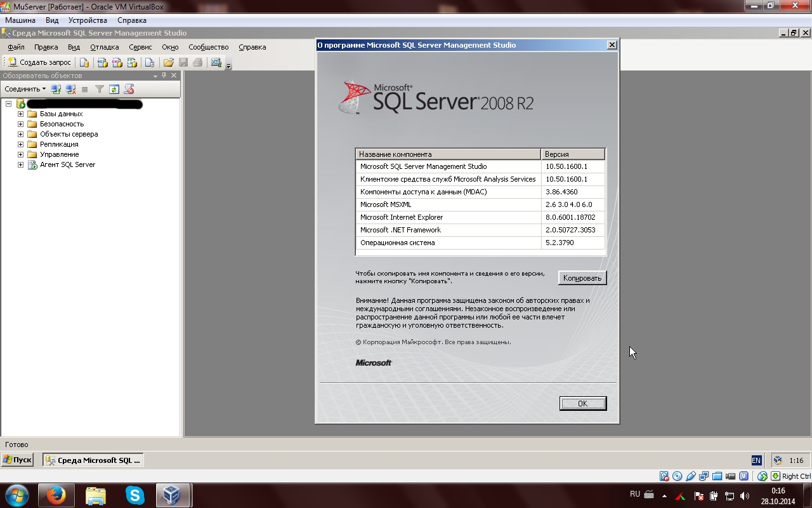Open Firefox from the host taskbar
Viewport: 812px width, 508px height.
[56, 495]
